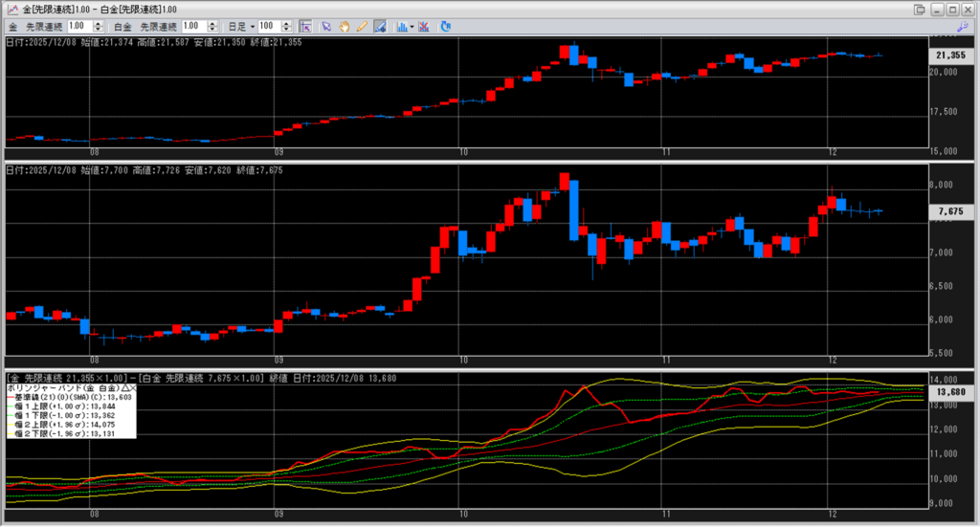Click the stepper of the 100 bar count field
Image resolution: width=980 pixels, height=527 pixels.
click(289, 26)
